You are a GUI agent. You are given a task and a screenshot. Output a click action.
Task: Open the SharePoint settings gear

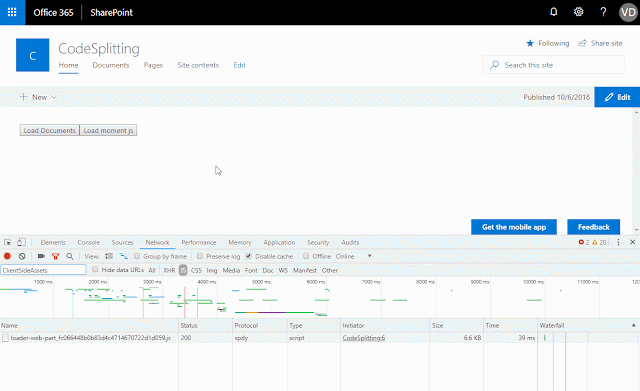pyautogui.click(x=578, y=12)
